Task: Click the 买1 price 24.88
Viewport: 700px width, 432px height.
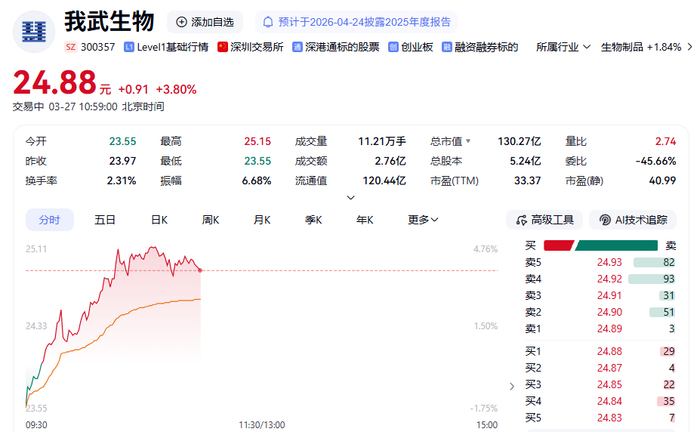Action: tap(609, 352)
